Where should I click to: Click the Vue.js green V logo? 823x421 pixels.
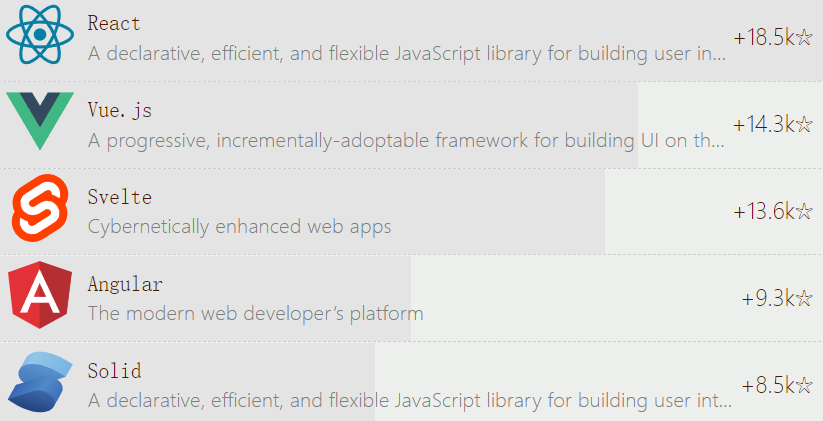pyautogui.click(x=40, y=120)
